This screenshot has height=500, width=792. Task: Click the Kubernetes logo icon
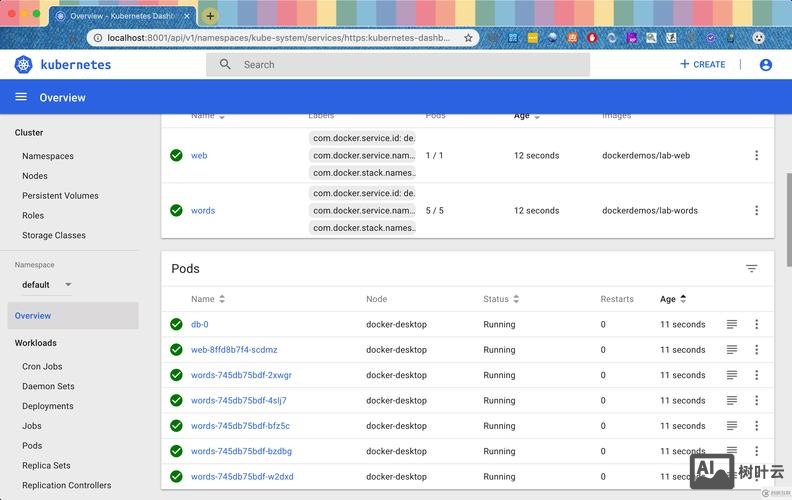23,64
